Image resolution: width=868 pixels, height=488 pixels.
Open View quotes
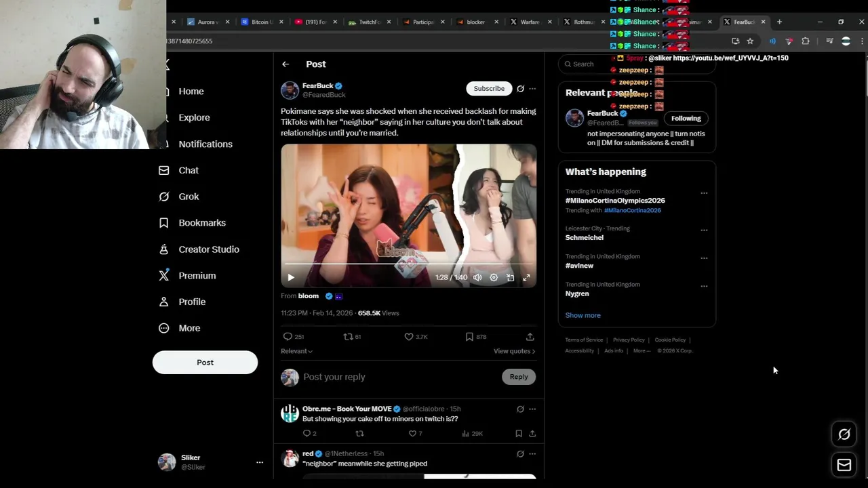pos(514,351)
